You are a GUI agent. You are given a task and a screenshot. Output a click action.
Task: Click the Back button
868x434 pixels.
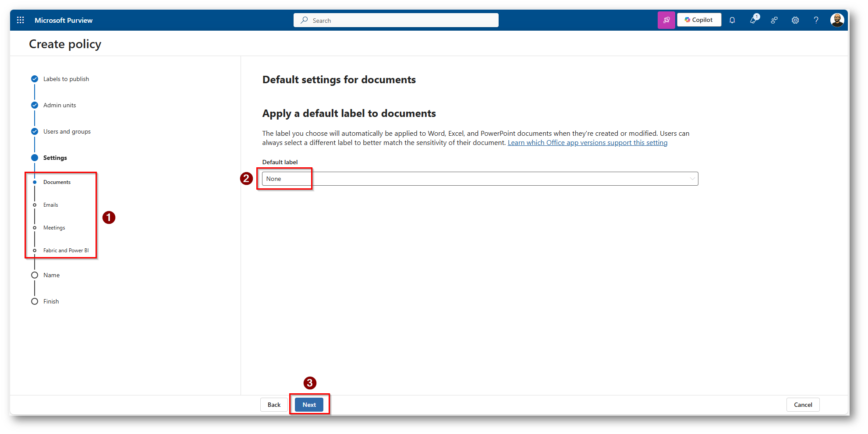point(274,405)
